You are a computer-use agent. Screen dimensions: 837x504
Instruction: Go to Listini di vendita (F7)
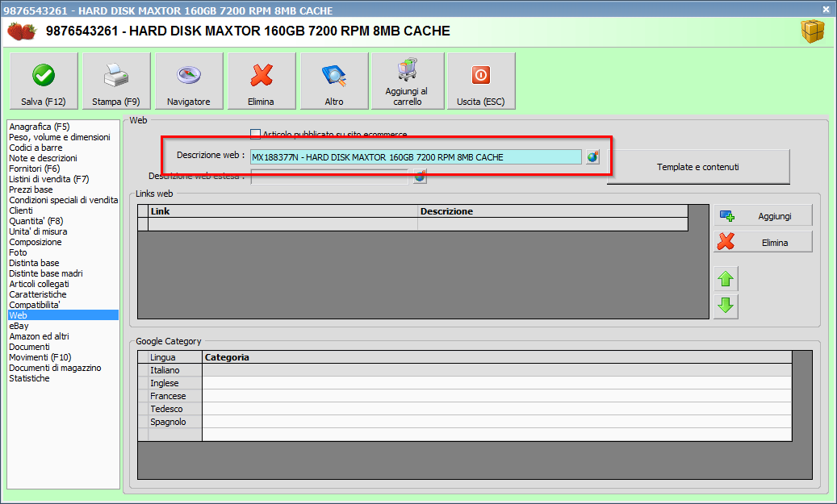48,179
